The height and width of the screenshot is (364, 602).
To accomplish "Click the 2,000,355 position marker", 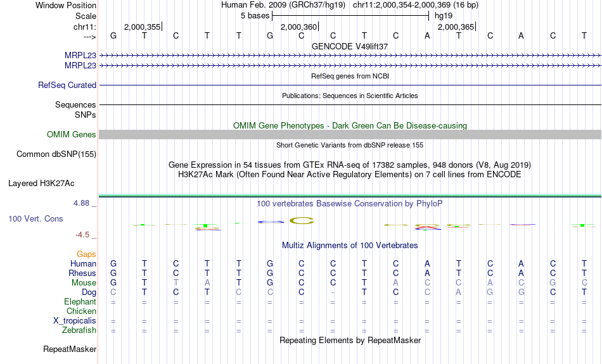I will click(x=143, y=27).
